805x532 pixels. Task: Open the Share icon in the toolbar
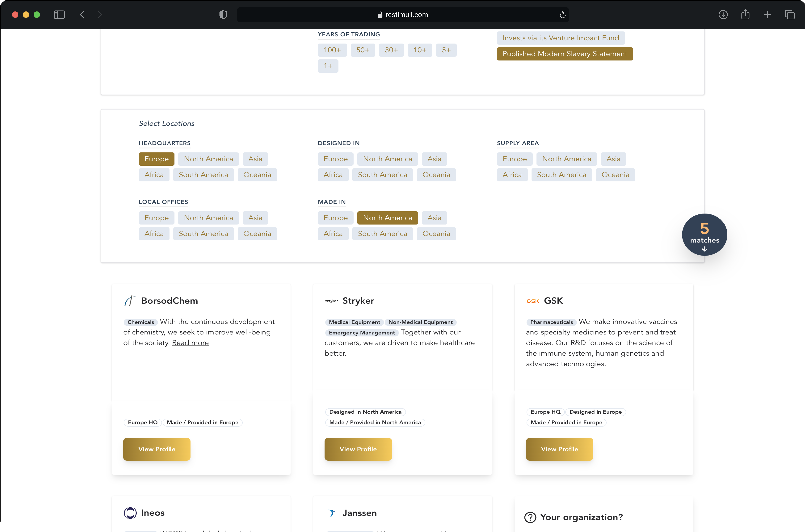coord(745,14)
